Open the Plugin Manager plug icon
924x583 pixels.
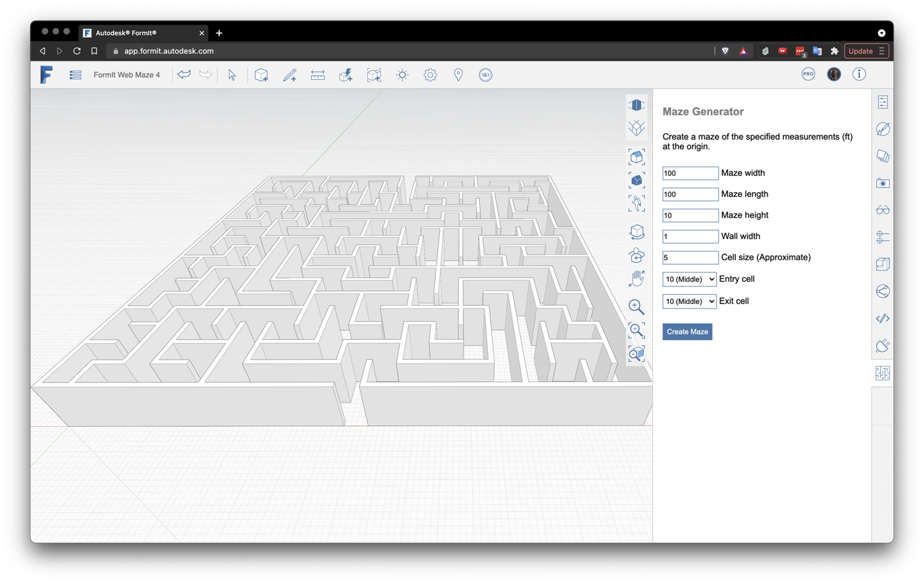[882, 345]
